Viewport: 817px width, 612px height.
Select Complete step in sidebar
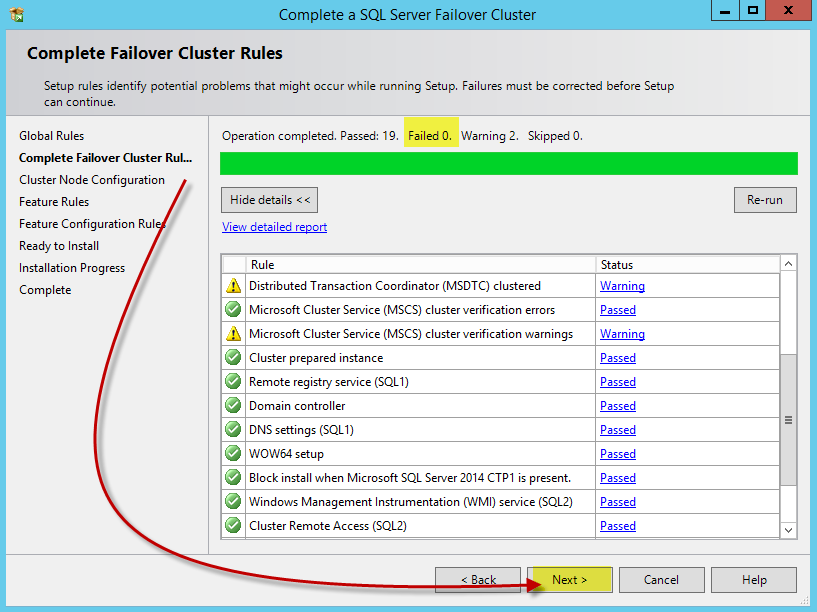tap(45, 290)
